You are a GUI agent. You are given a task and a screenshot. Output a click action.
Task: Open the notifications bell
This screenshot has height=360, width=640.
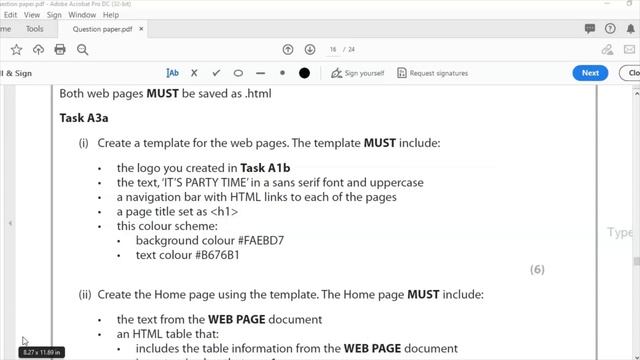pyautogui.click(x=631, y=29)
